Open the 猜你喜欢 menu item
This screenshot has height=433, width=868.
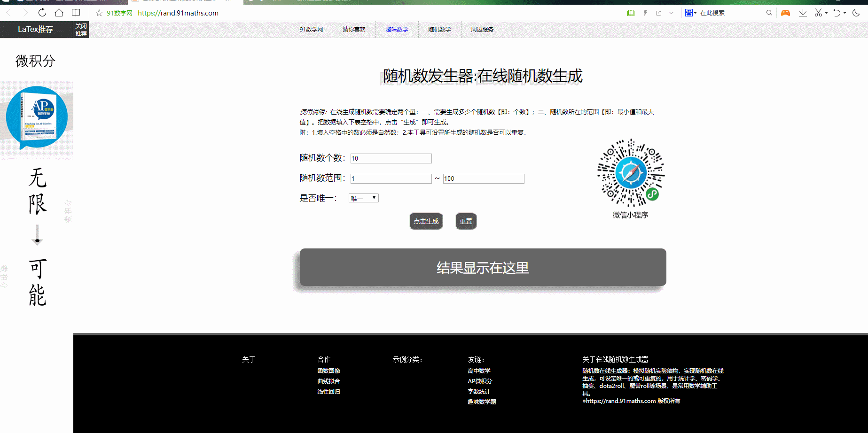click(x=354, y=29)
